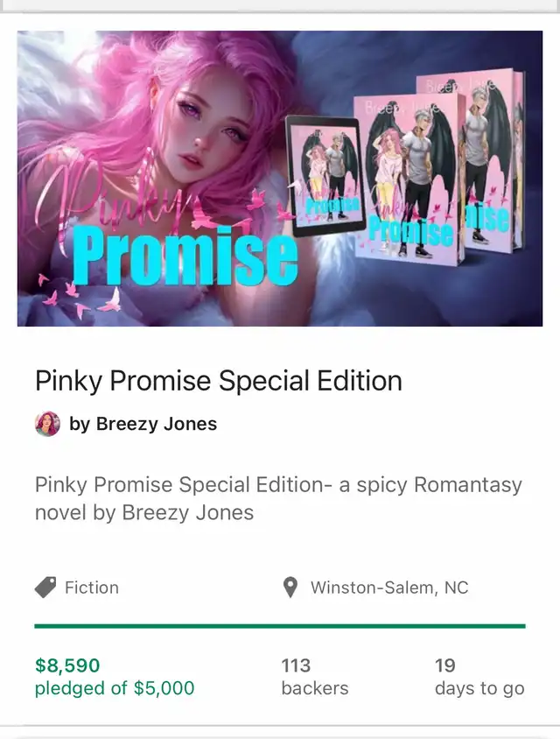
Task: Click the location pin icon
Action: coord(290,588)
